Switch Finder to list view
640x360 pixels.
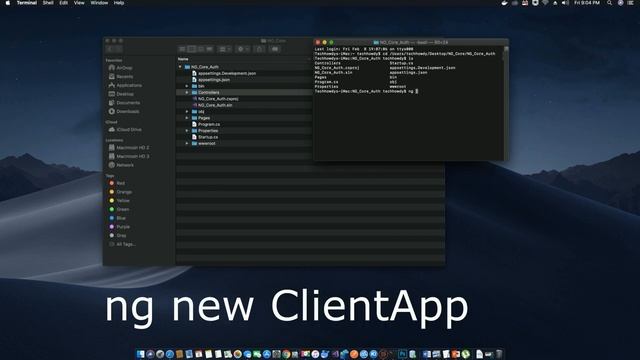coord(191,49)
